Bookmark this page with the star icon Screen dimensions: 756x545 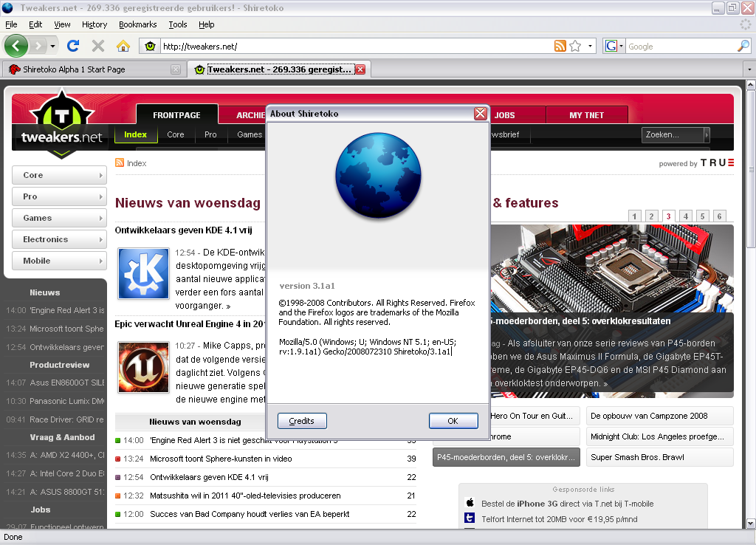[x=574, y=47]
